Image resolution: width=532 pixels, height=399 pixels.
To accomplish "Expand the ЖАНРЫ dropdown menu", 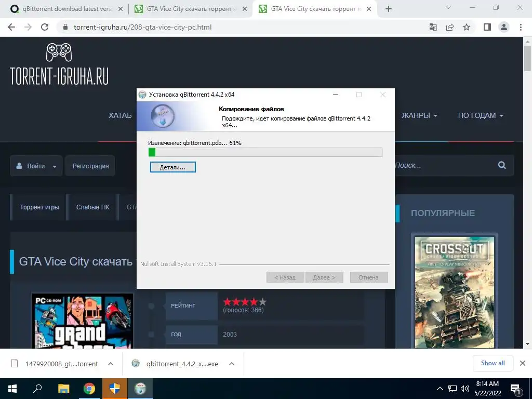I will [x=419, y=115].
